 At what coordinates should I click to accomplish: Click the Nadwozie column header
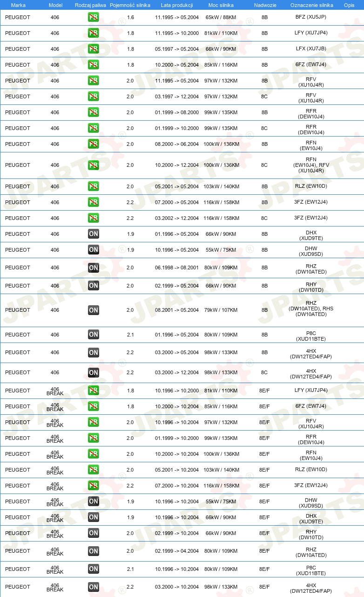pos(264,5)
